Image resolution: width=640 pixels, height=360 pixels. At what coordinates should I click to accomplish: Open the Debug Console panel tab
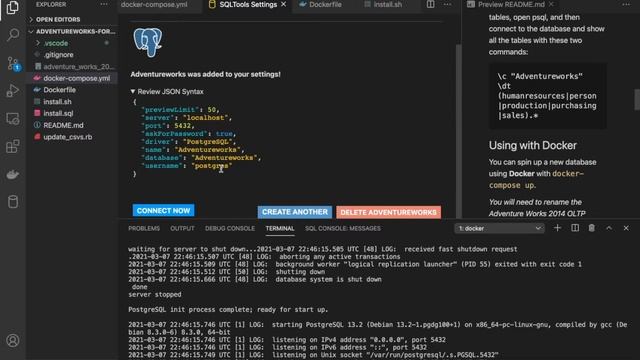(230, 228)
